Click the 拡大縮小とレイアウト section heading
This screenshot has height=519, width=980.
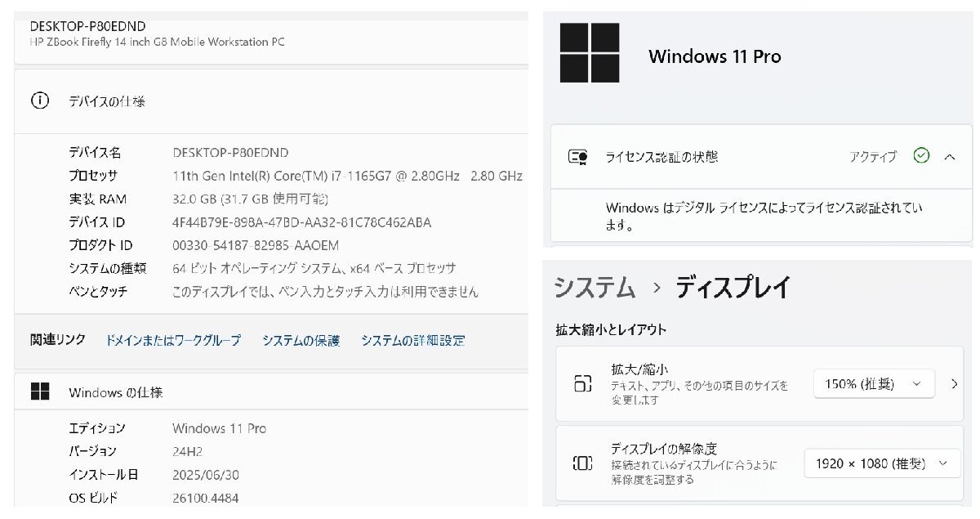pos(611,330)
